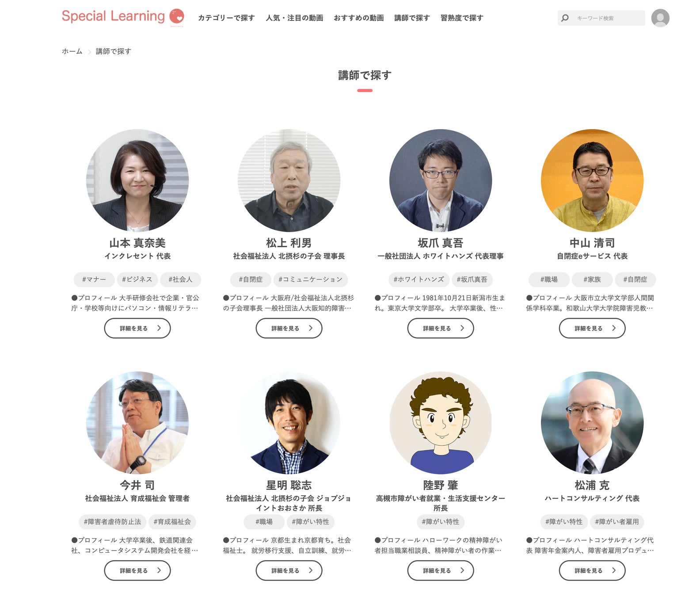View details button for 中山 清司
The width and height of the screenshot is (700, 597).
[x=592, y=328]
